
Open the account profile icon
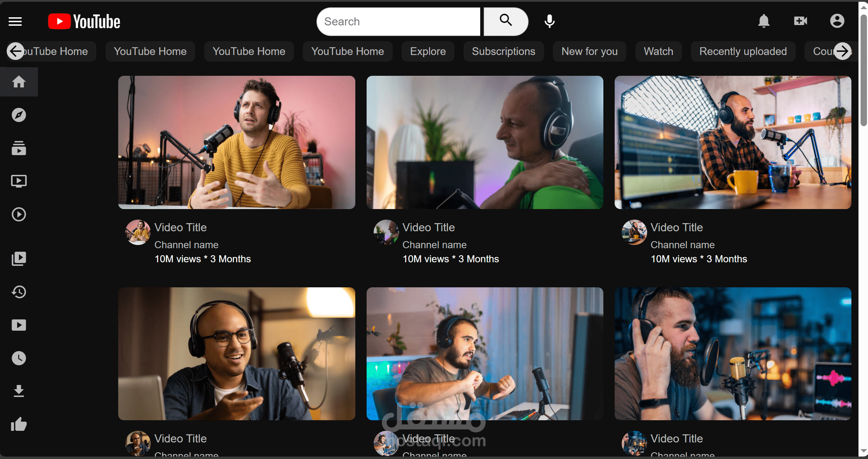coord(837,21)
